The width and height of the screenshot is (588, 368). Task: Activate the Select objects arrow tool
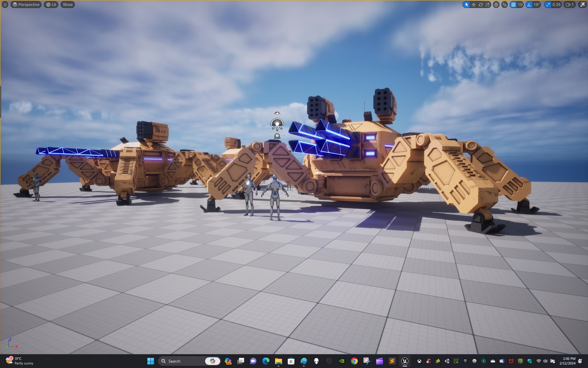pos(466,4)
